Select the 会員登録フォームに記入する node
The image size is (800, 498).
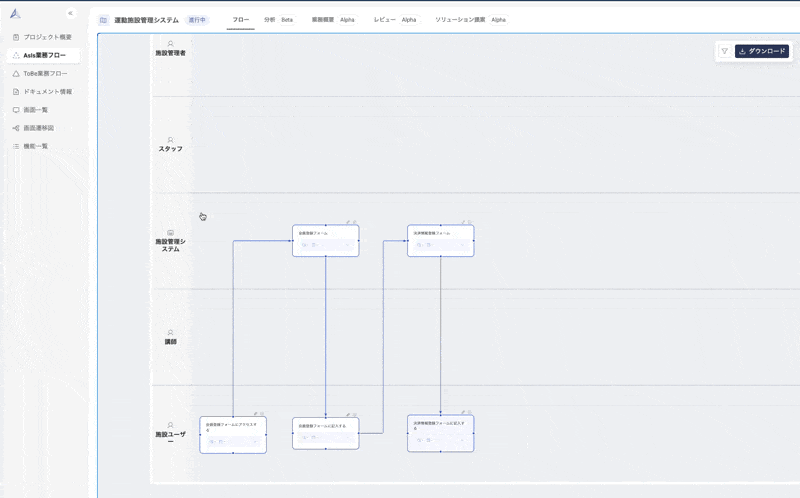coord(326,433)
